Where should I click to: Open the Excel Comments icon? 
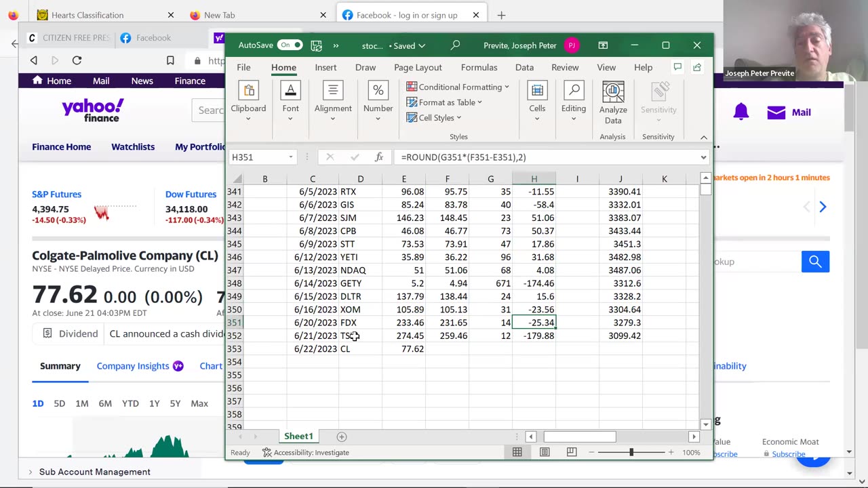677,67
